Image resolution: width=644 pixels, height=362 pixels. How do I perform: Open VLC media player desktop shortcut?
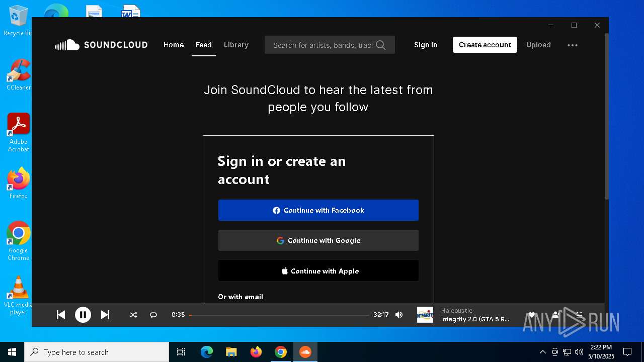coord(19,296)
